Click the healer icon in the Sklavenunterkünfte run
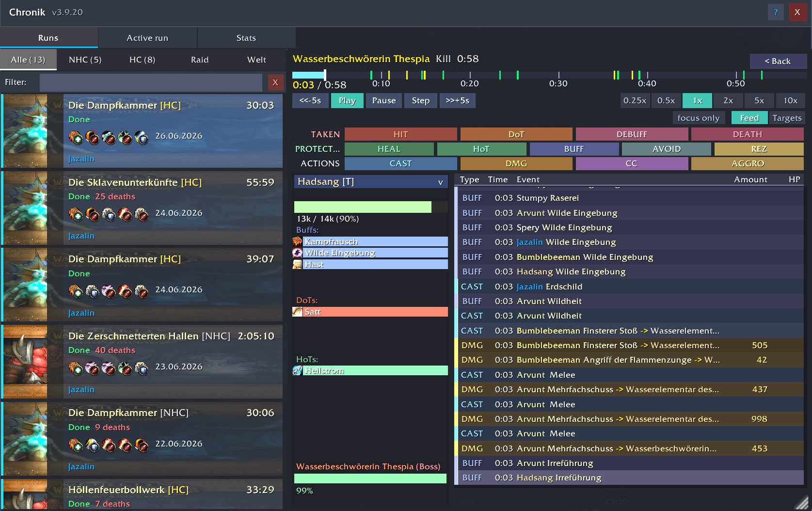The image size is (812, 511). [x=76, y=214]
